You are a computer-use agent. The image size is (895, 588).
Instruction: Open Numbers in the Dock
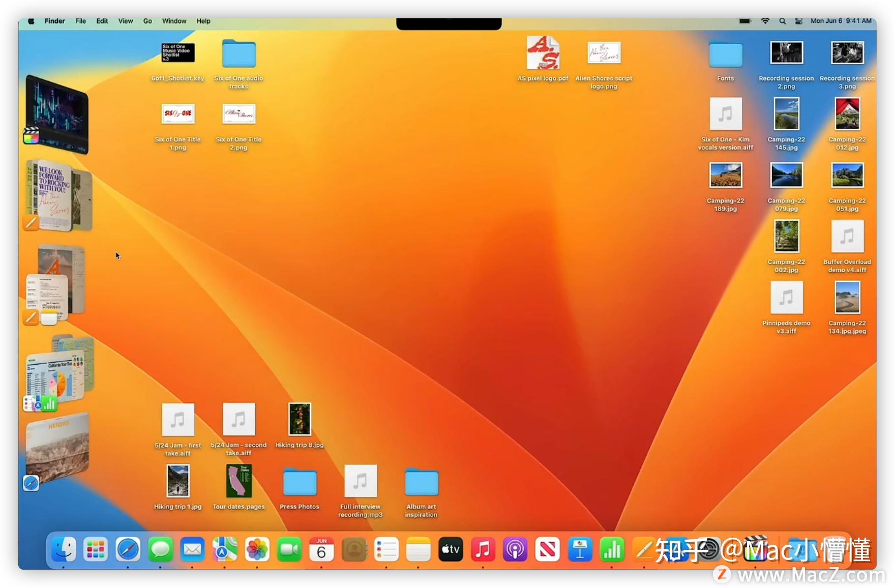pyautogui.click(x=612, y=549)
